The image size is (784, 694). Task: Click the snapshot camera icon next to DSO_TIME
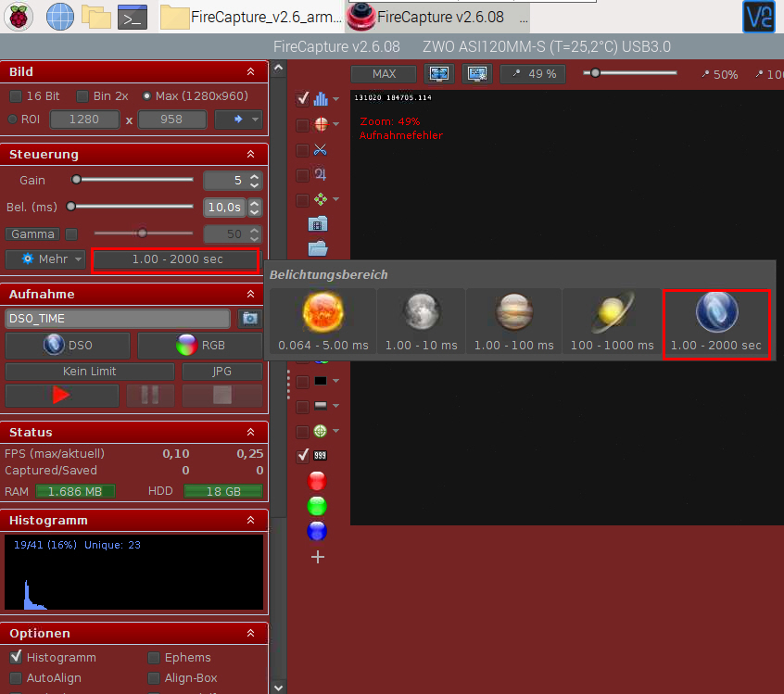250,319
